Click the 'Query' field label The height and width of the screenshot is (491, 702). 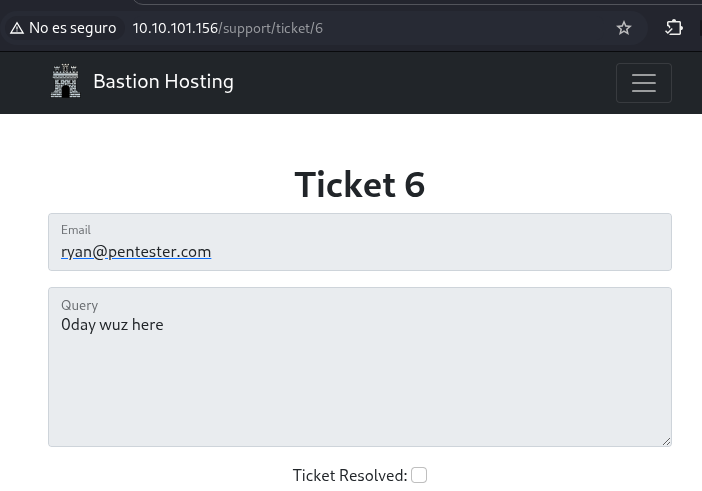point(79,305)
